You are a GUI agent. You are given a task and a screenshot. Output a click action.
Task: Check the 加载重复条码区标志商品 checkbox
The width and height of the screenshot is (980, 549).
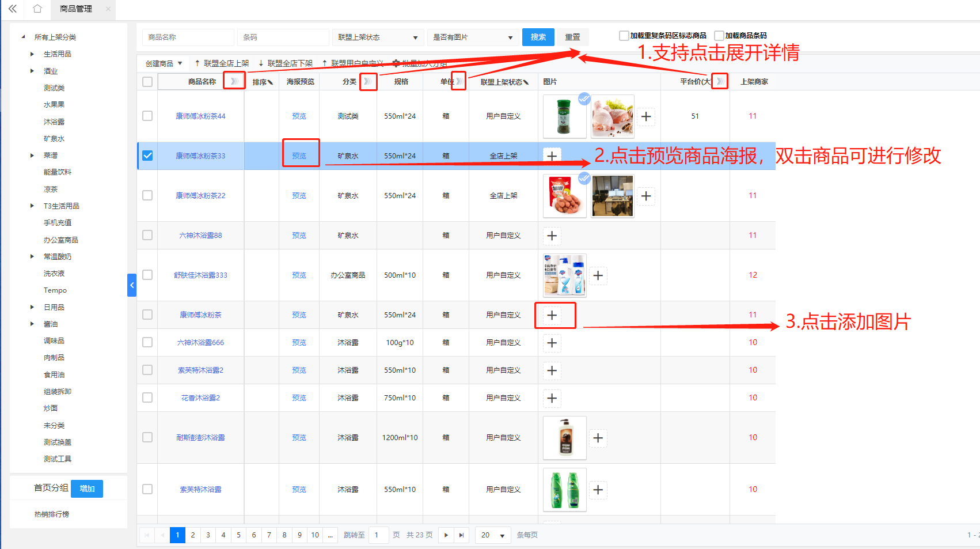click(624, 36)
